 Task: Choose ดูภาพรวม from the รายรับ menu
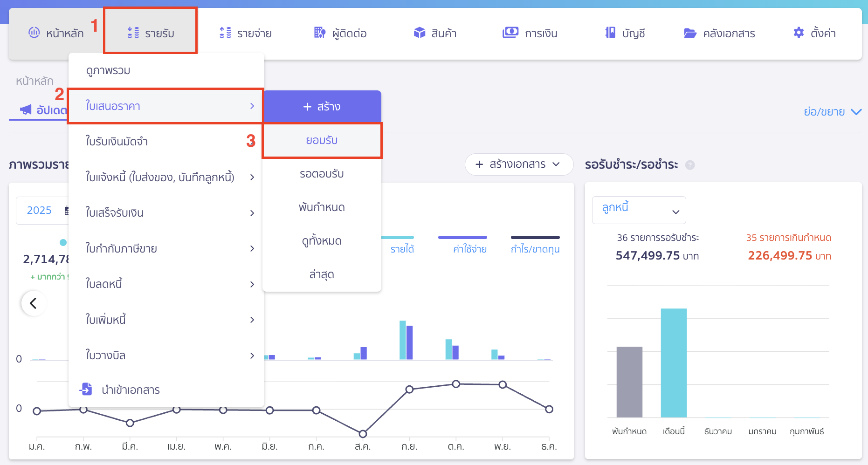coord(108,70)
